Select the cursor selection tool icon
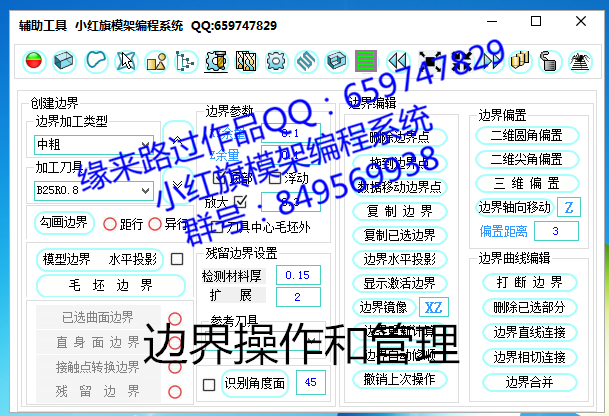Viewport: 609px width, 416px height. 127,61
